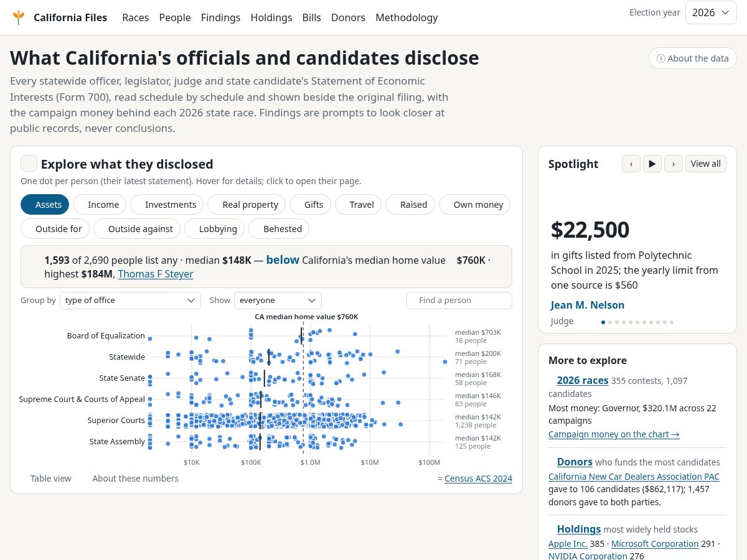Open Thomas F Steyer's page link
This screenshot has height=560, width=747.
156,274
